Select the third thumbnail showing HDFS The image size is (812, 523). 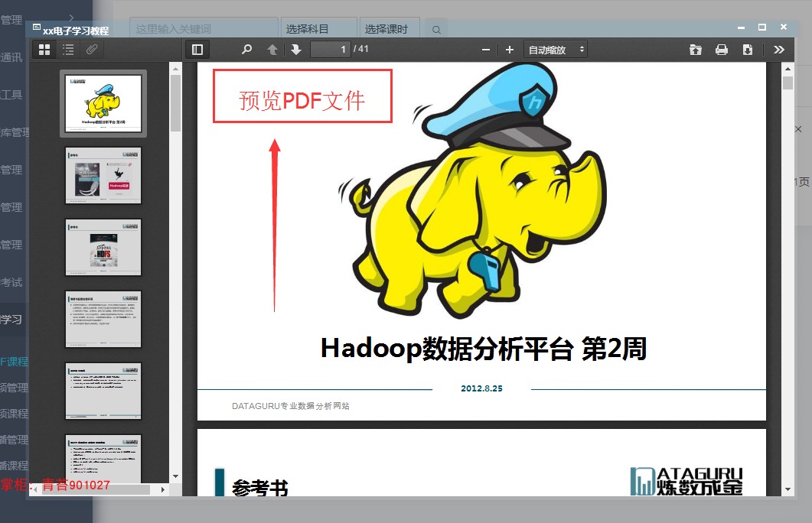[103, 247]
